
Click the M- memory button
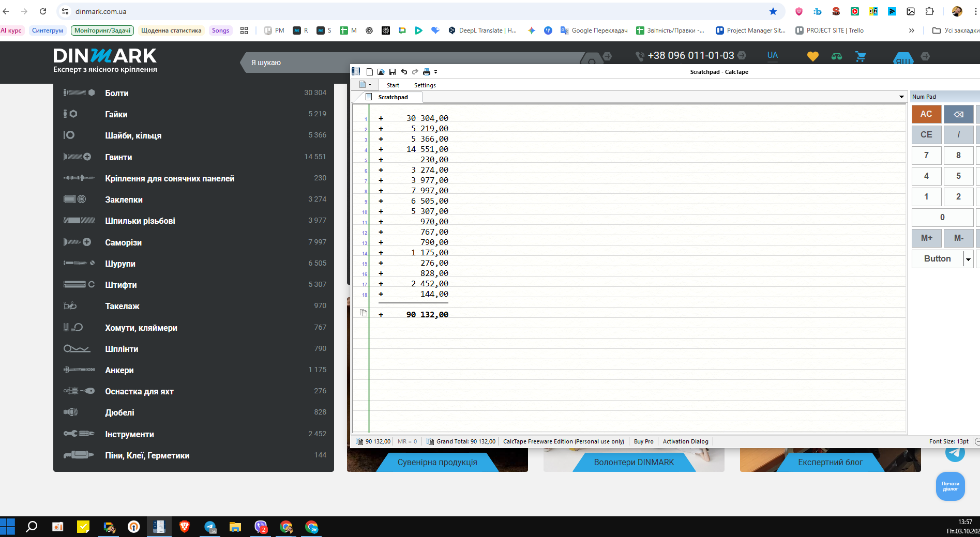(958, 238)
